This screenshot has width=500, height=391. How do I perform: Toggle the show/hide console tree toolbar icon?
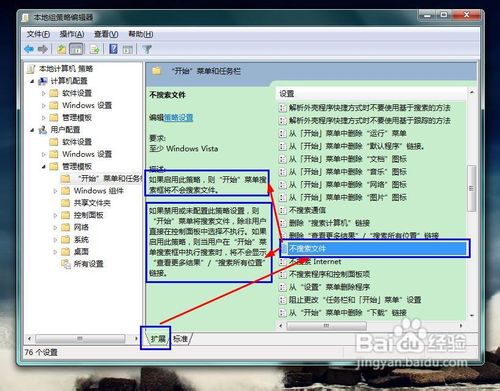coord(76,49)
